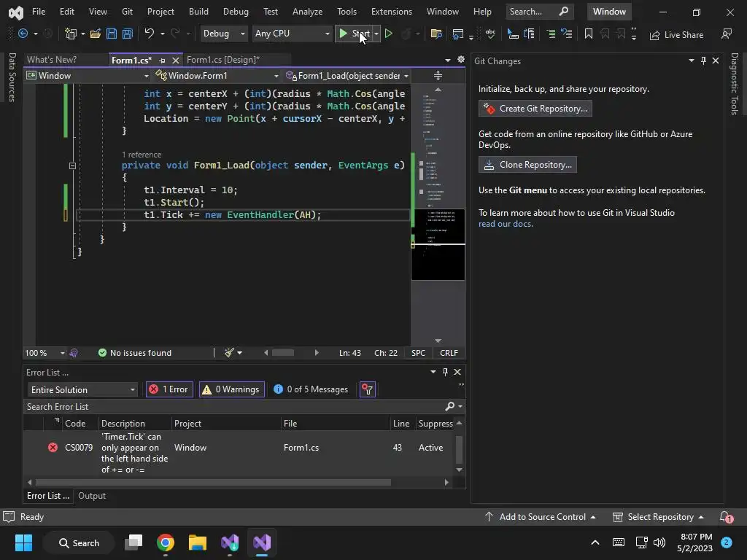Click the Open File folder icon
The height and width of the screenshot is (560, 747).
[96, 34]
